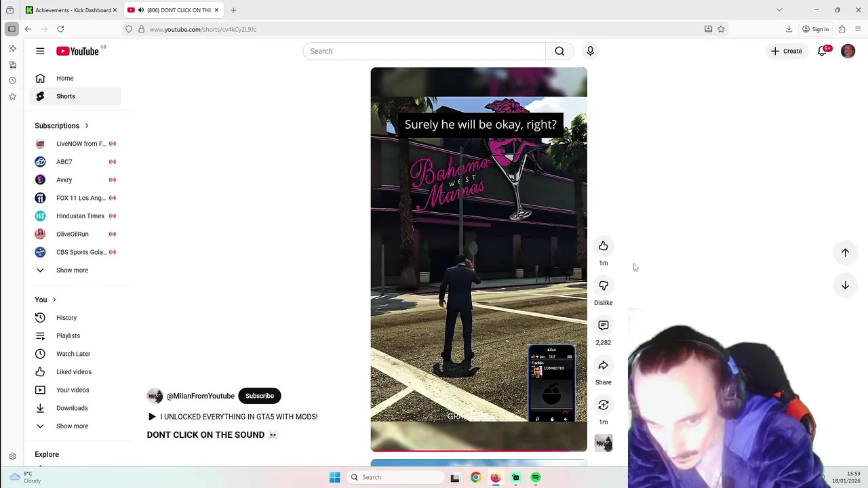The width and height of the screenshot is (868, 488).
Task: Click the Create button
Action: pyautogui.click(x=787, y=51)
